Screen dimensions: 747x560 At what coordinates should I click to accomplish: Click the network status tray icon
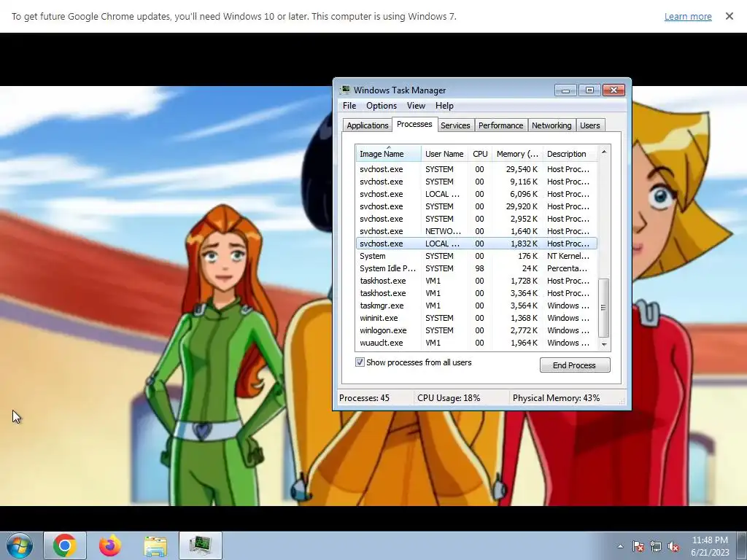click(x=656, y=546)
